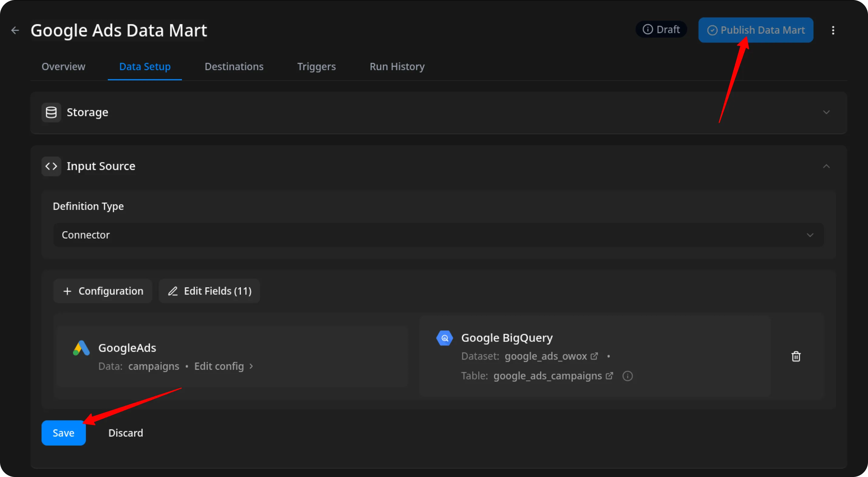Save the data mart changes
The width and height of the screenshot is (868, 477).
tap(63, 433)
